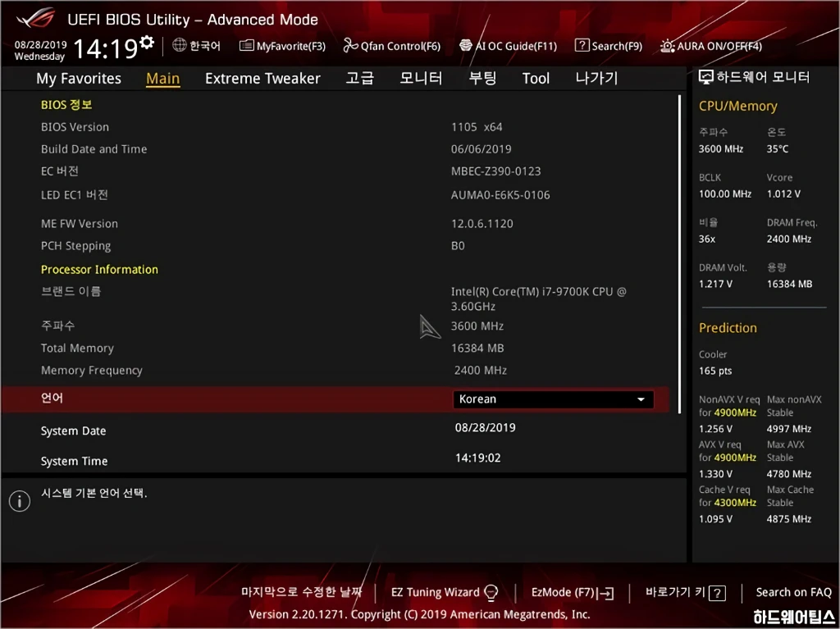Click Build Date and Time label
840x629 pixels.
pyautogui.click(x=94, y=149)
